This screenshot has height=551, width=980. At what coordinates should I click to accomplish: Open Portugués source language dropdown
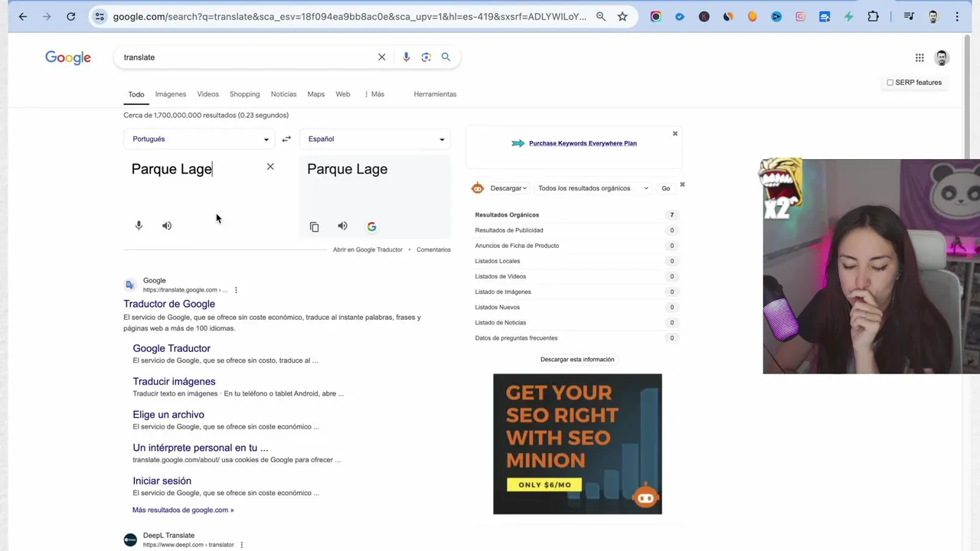point(200,139)
